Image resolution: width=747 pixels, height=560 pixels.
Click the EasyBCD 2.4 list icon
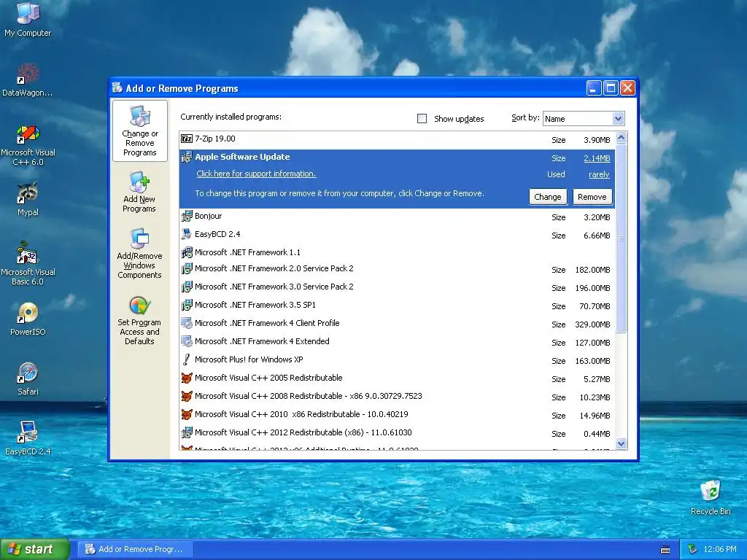pyautogui.click(x=187, y=234)
